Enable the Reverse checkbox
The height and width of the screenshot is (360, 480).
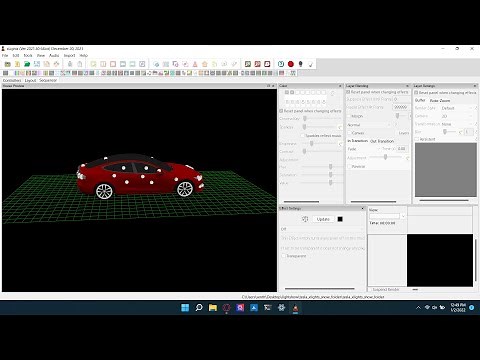coord(349,166)
